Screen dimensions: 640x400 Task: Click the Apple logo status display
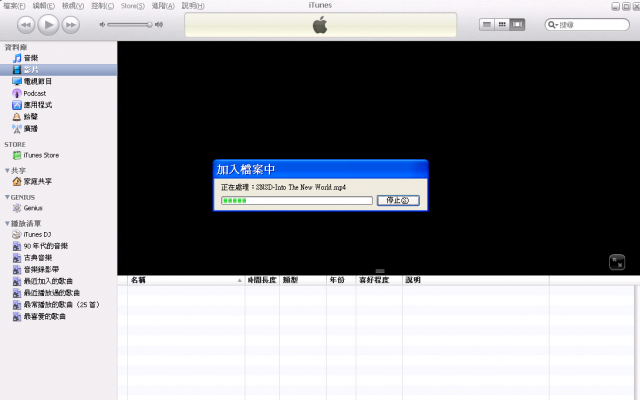[x=320, y=25]
